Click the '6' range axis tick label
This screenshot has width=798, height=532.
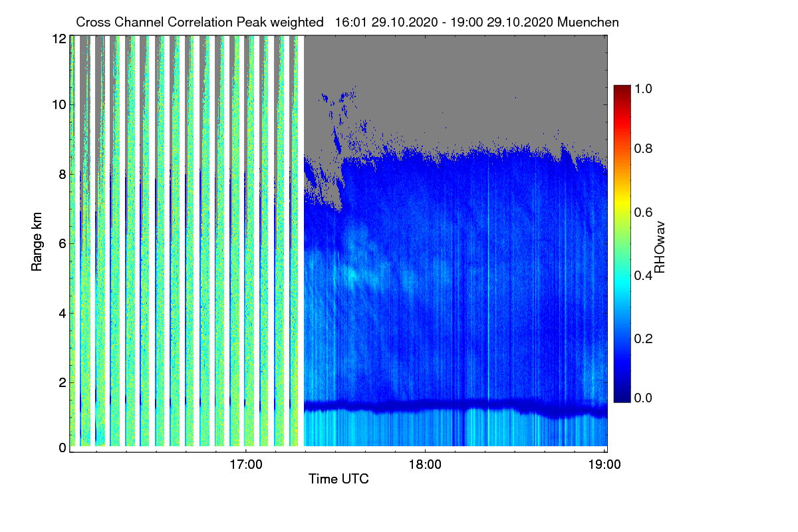tap(63, 243)
